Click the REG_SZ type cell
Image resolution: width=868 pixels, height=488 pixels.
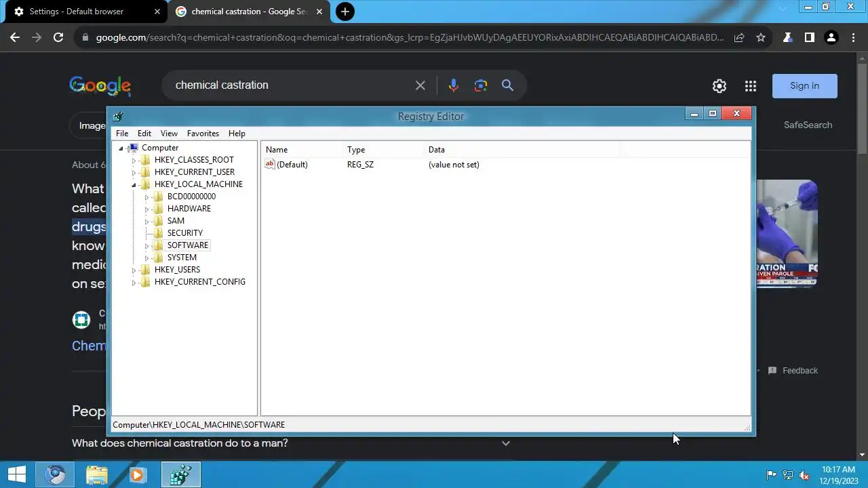[x=360, y=165]
